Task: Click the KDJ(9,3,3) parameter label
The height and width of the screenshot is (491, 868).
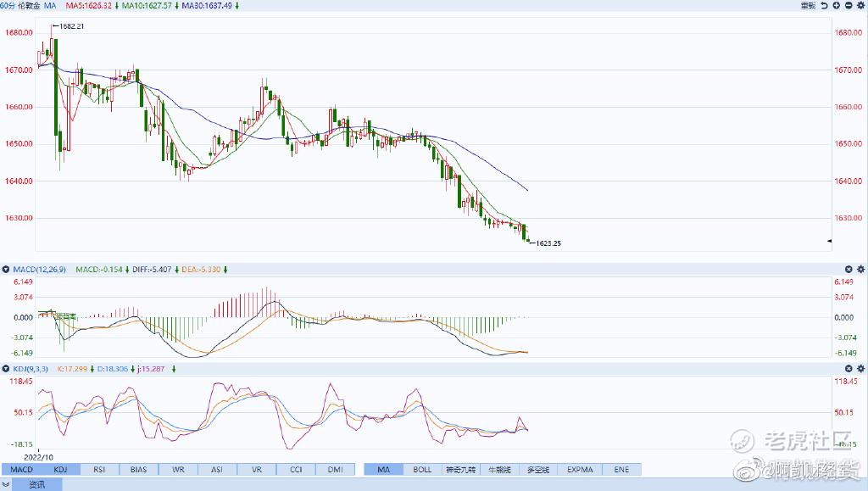Action: click(x=31, y=369)
